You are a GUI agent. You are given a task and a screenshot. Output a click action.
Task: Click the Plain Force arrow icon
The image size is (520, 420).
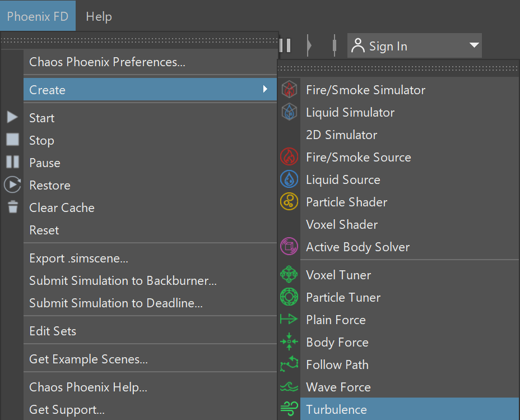click(289, 319)
